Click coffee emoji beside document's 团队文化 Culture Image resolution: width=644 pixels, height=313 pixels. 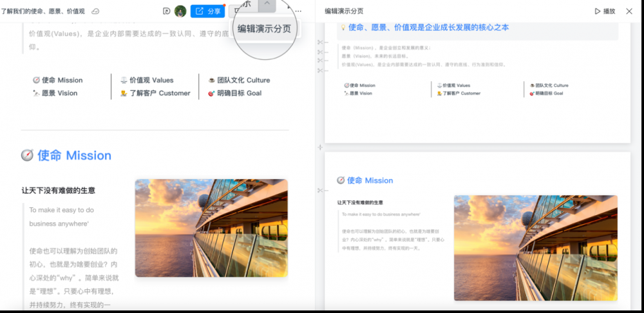[211, 80]
